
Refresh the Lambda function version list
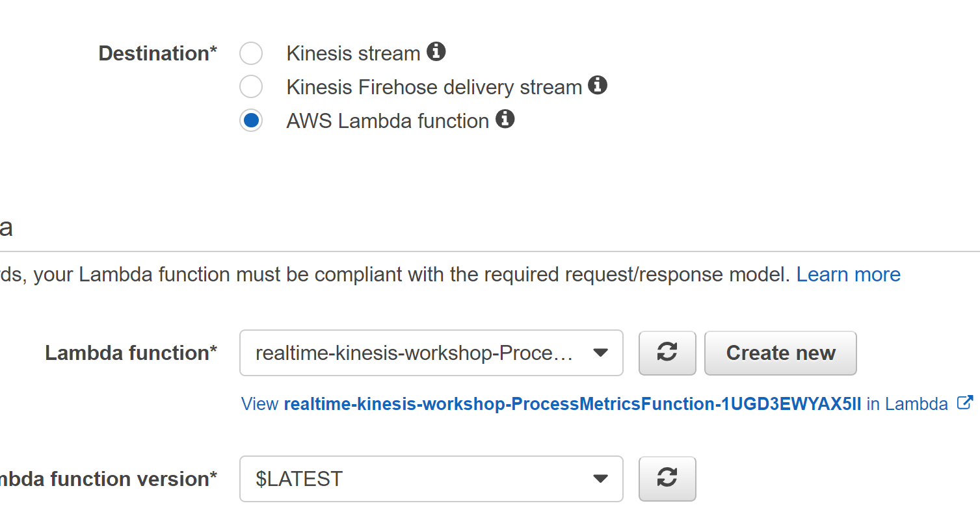667,479
